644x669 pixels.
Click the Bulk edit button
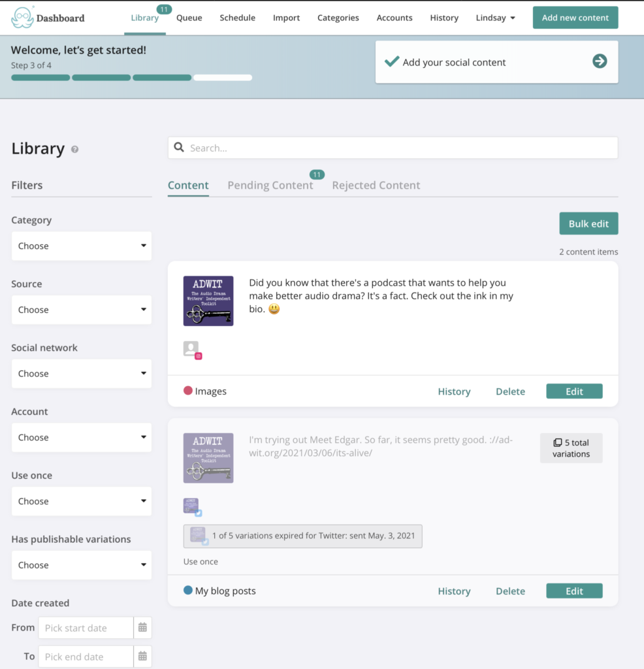(x=588, y=223)
